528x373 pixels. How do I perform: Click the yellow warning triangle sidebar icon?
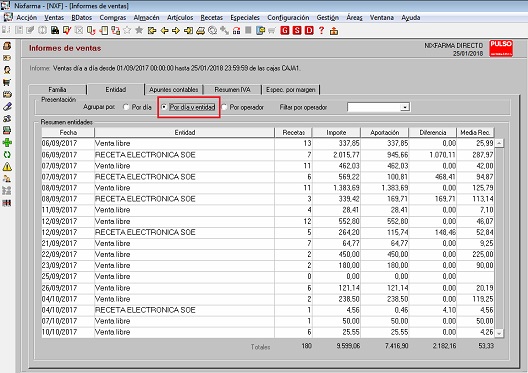coord(7,167)
